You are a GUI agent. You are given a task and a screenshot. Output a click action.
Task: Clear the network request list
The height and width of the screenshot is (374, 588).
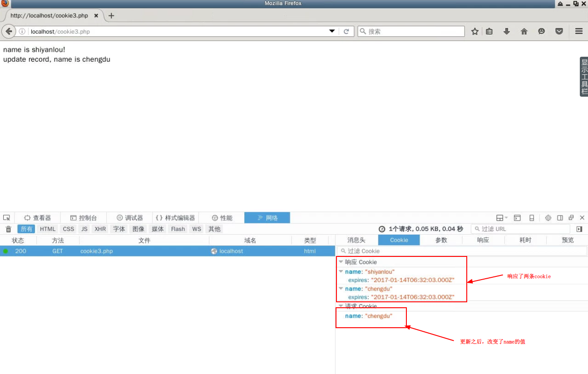tap(8, 229)
